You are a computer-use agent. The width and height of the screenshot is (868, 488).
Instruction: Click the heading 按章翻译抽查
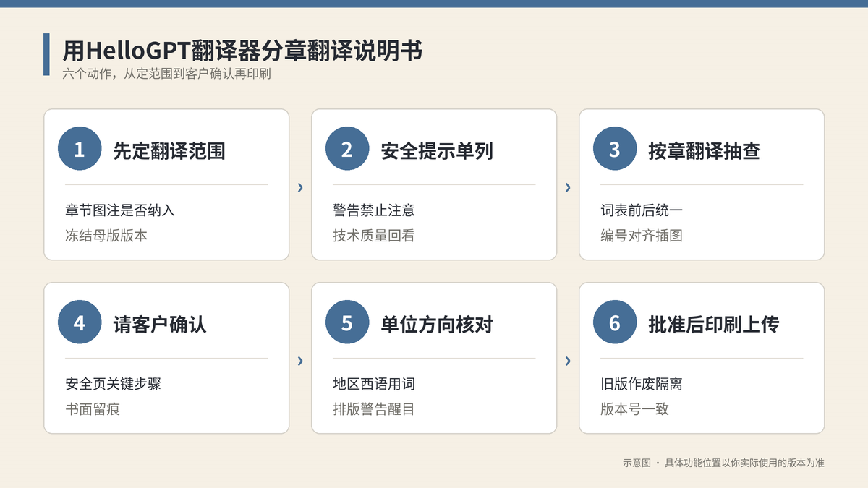pyautogui.click(x=705, y=150)
